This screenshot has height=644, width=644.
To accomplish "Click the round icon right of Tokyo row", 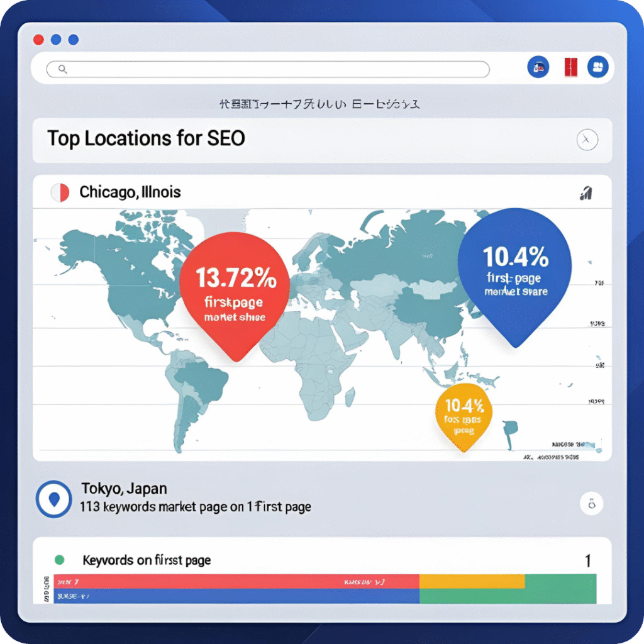I will (x=591, y=503).
